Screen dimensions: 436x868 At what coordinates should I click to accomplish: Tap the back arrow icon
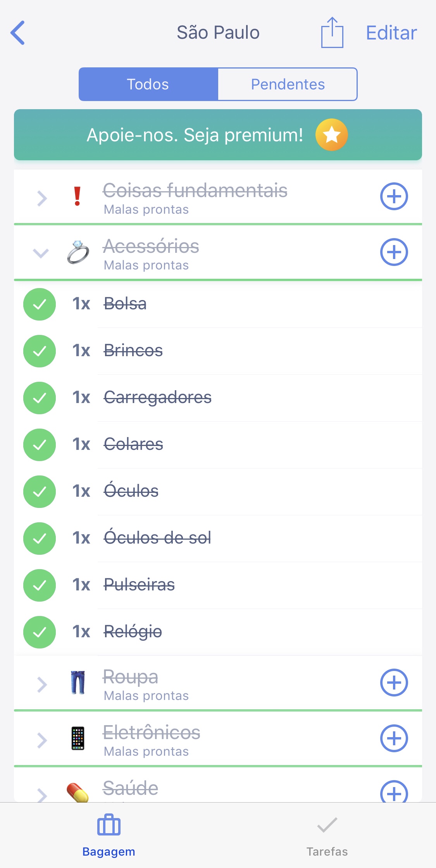pos(18,33)
